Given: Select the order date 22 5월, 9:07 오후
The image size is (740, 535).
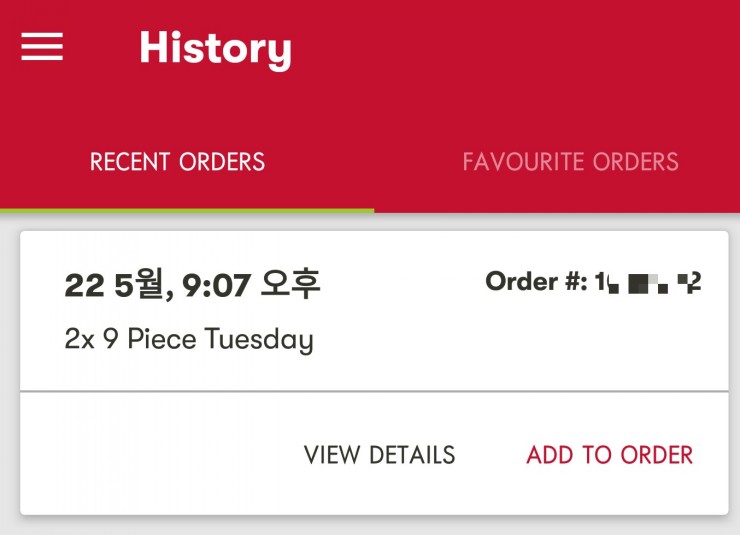Looking at the screenshot, I should coord(192,285).
